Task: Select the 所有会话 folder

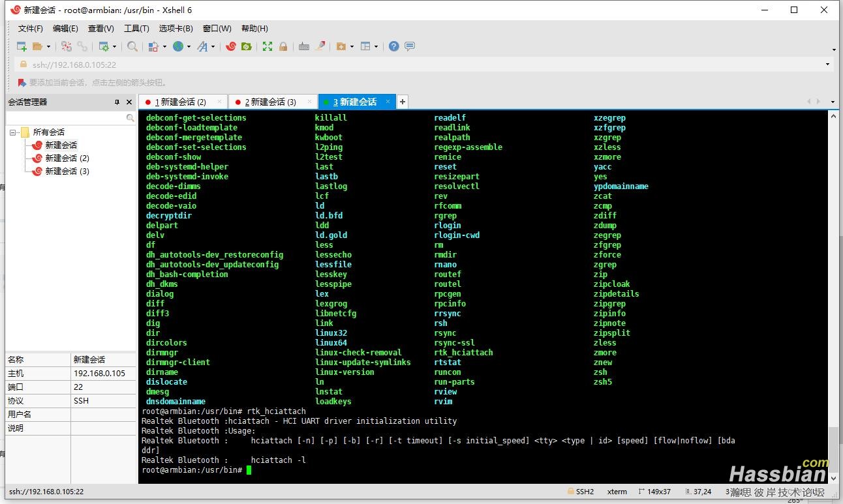Action: coord(49,132)
